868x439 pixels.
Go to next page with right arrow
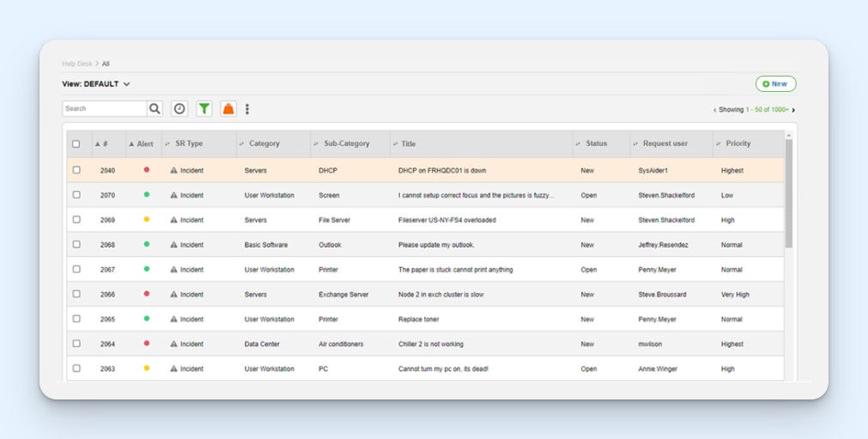coord(793,110)
